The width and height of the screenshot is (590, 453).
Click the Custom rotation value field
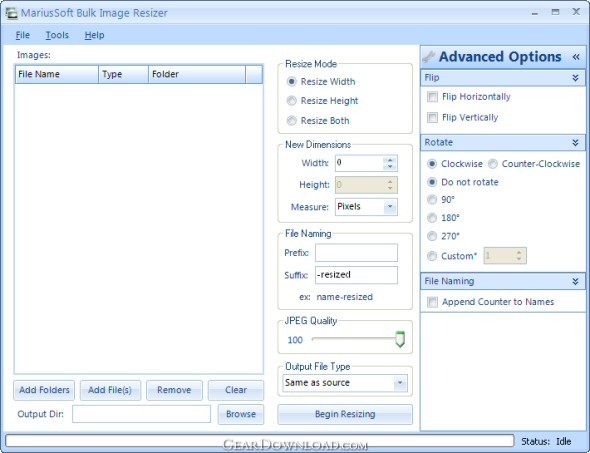click(499, 256)
